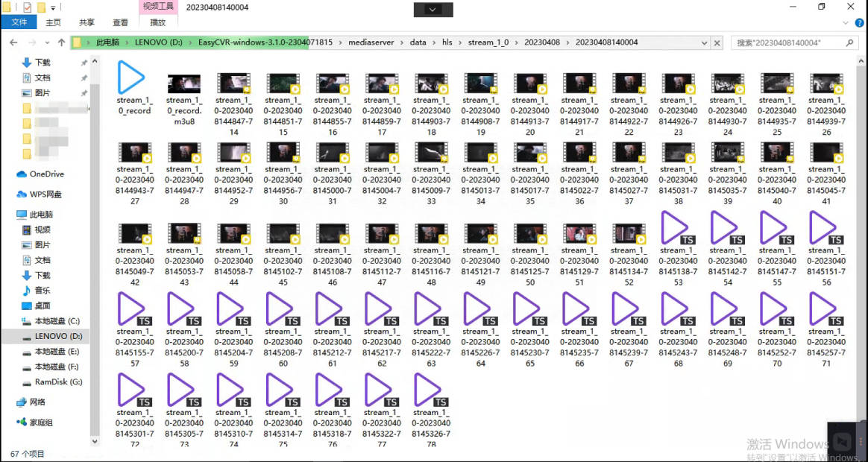The height and width of the screenshot is (462, 868).
Task: Click the search magnifier icon
Action: [x=849, y=42]
